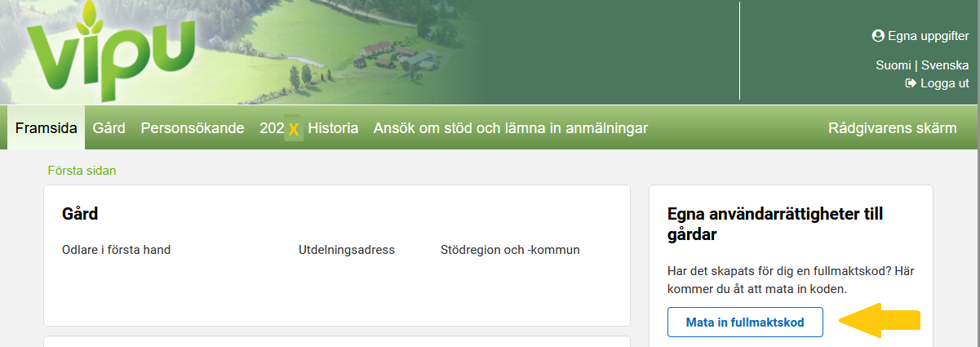The image size is (980, 347).
Task: Open the Gård menu item
Action: coord(109,128)
